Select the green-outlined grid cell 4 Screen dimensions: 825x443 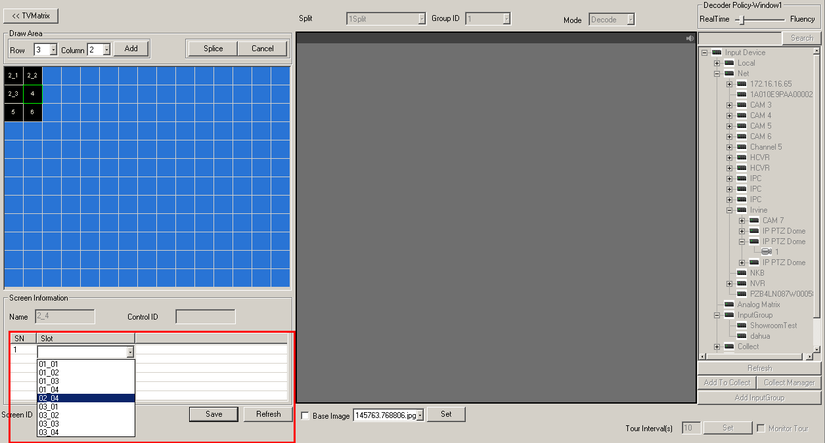pyautogui.click(x=33, y=94)
